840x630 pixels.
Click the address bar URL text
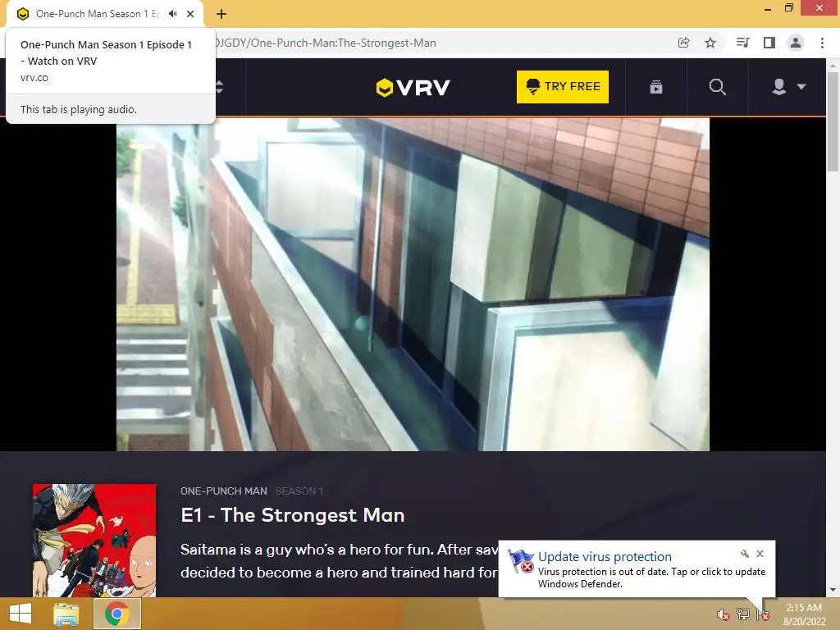(326, 43)
